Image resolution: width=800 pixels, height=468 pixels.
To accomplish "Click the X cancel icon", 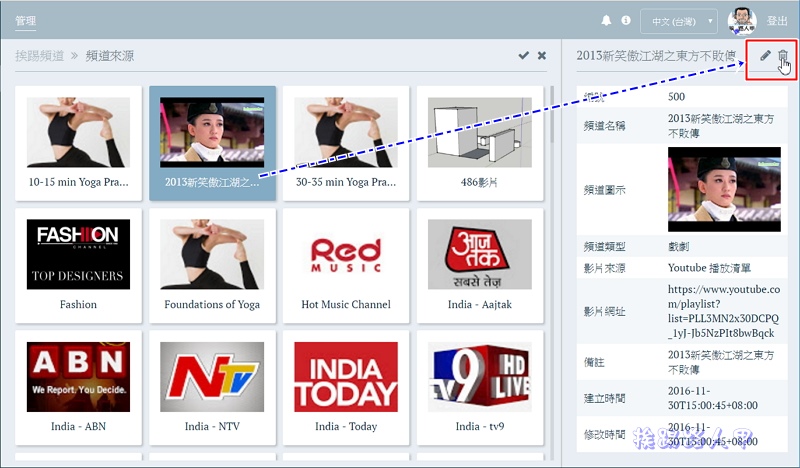I will click(x=542, y=55).
